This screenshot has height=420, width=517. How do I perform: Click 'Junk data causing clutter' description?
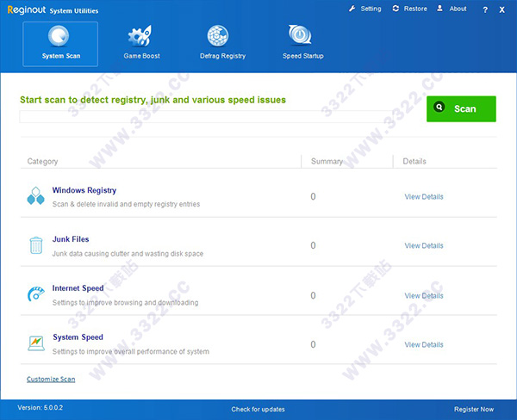pos(128,254)
